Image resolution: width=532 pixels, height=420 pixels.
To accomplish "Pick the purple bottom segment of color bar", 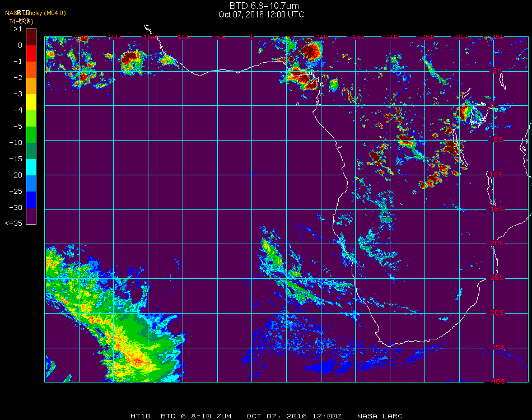I will click(x=31, y=216).
